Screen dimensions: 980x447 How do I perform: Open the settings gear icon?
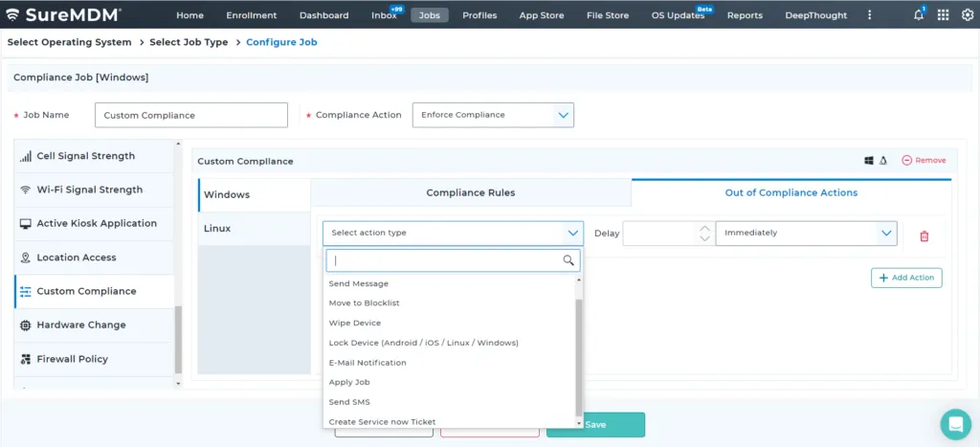(x=967, y=15)
